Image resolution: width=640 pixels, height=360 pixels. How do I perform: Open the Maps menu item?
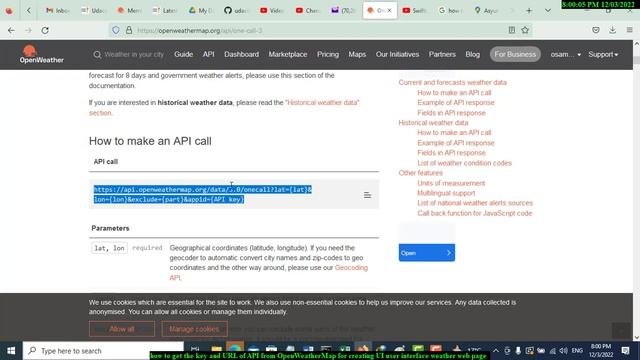pos(357,54)
